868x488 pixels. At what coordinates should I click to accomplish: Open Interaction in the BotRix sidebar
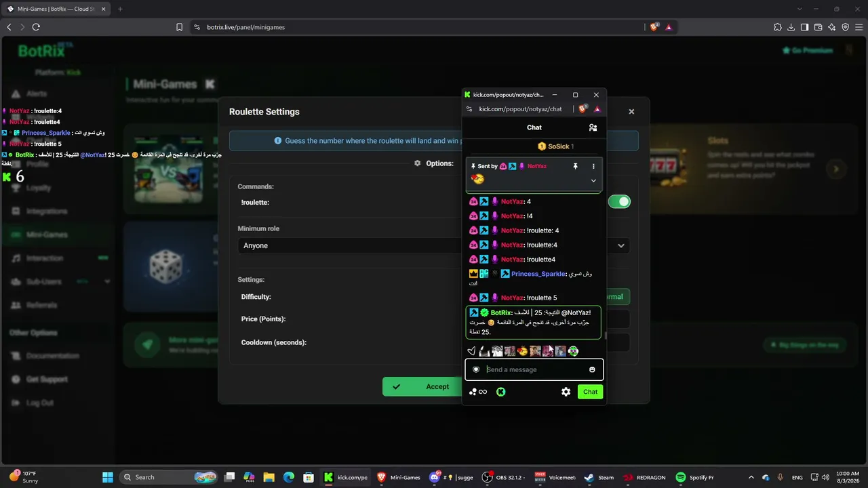pos(45,258)
